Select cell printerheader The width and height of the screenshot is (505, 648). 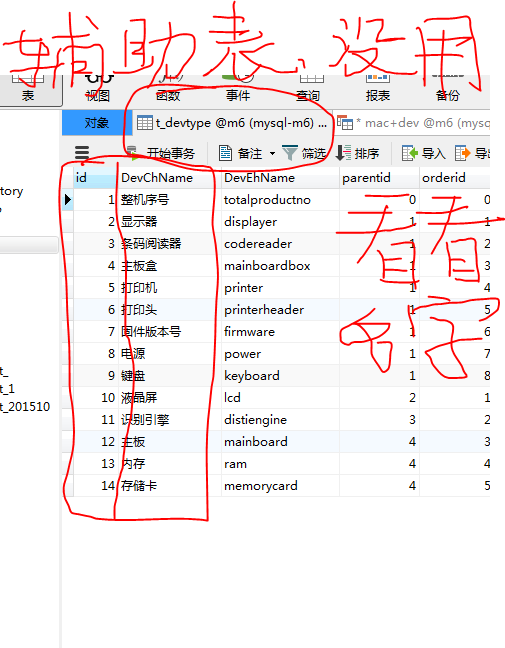tap(280, 310)
